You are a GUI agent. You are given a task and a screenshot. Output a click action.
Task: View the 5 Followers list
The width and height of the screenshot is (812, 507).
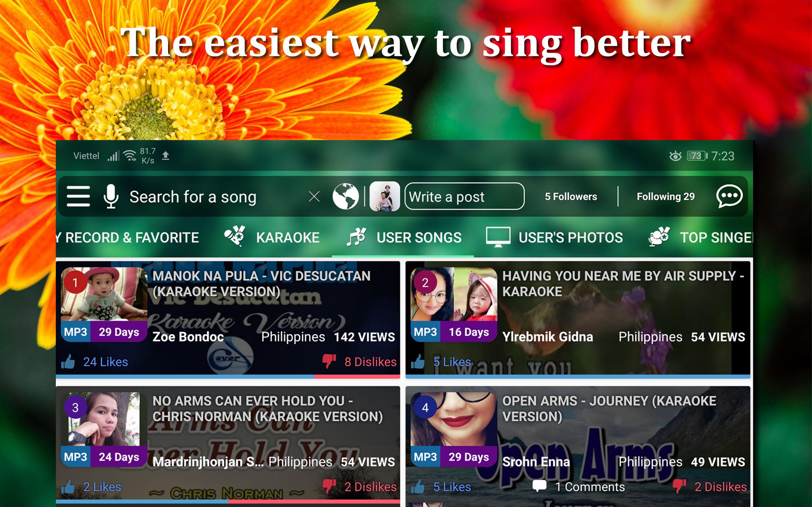click(x=571, y=196)
